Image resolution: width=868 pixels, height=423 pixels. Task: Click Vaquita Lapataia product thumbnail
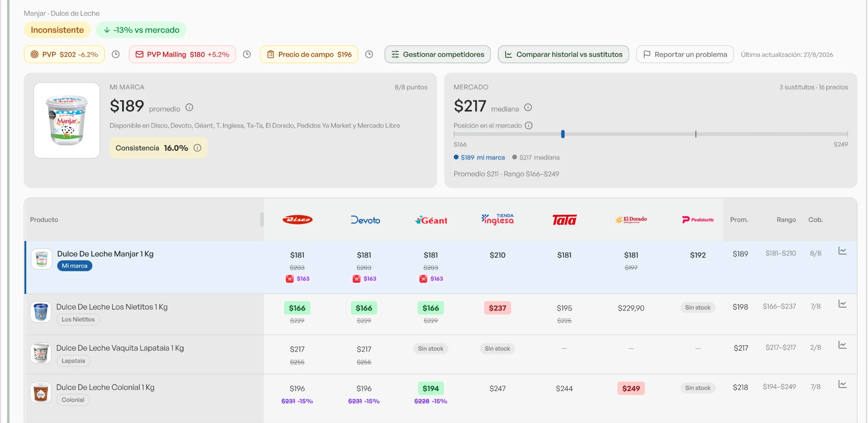(x=41, y=353)
